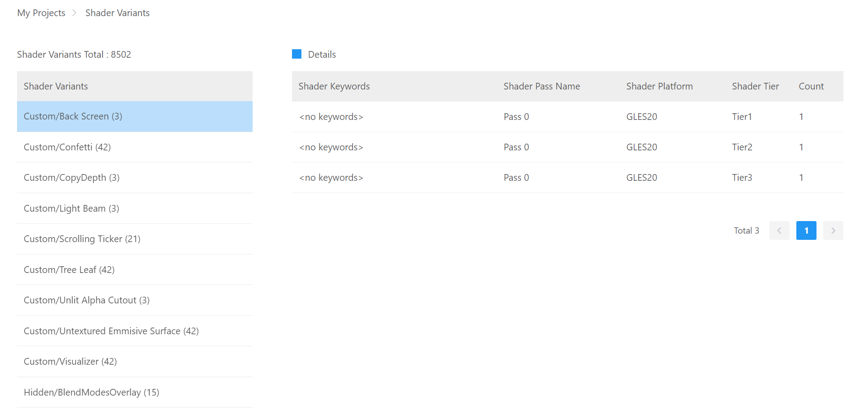
Task: Click the next page arrow in pagination
Action: click(x=833, y=230)
